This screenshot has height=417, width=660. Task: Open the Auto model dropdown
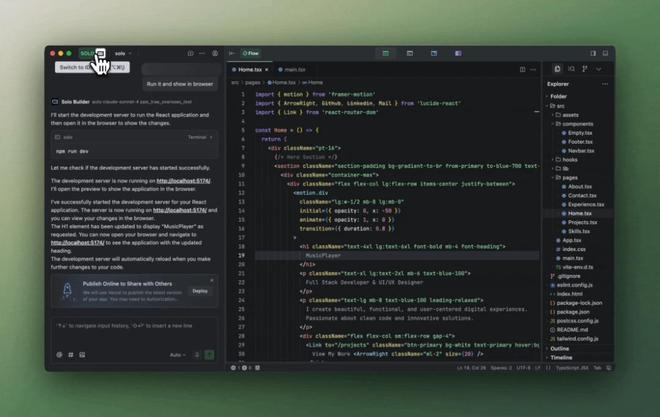click(177, 355)
